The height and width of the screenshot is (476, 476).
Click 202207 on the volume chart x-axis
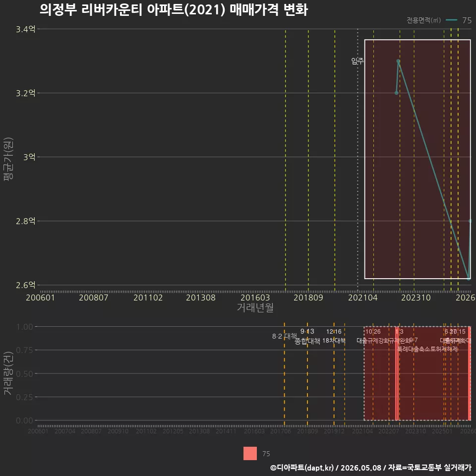(x=389, y=431)
